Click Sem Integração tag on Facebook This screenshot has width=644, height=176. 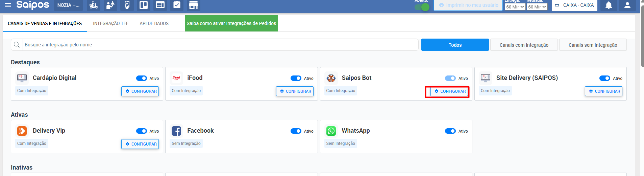[186, 144]
